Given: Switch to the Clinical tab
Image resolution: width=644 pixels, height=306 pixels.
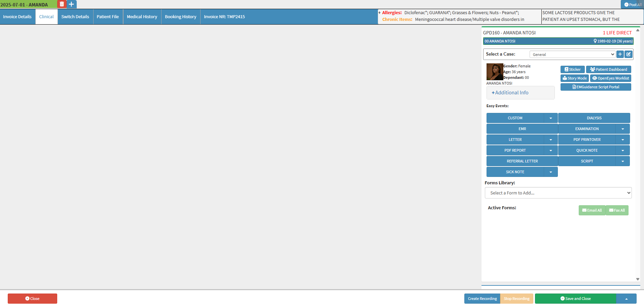Looking at the screenshot, I should coord(46,17).
